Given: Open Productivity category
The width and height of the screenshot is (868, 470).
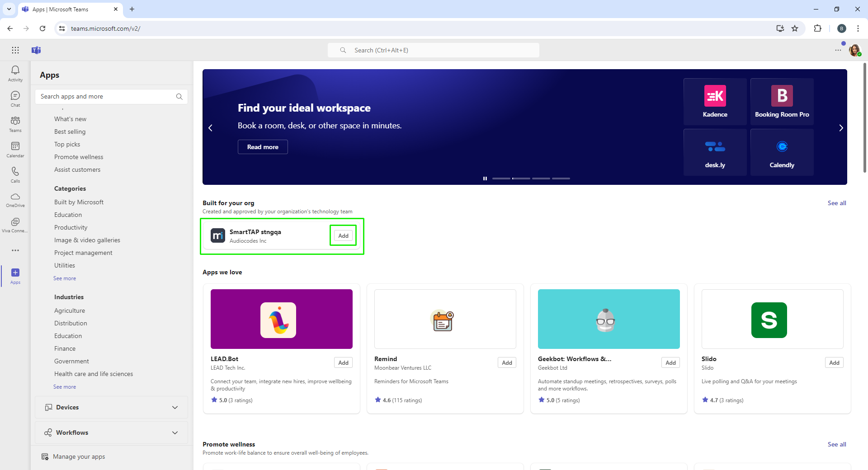Looking at the screenshot, I should [x=71, y=227].
